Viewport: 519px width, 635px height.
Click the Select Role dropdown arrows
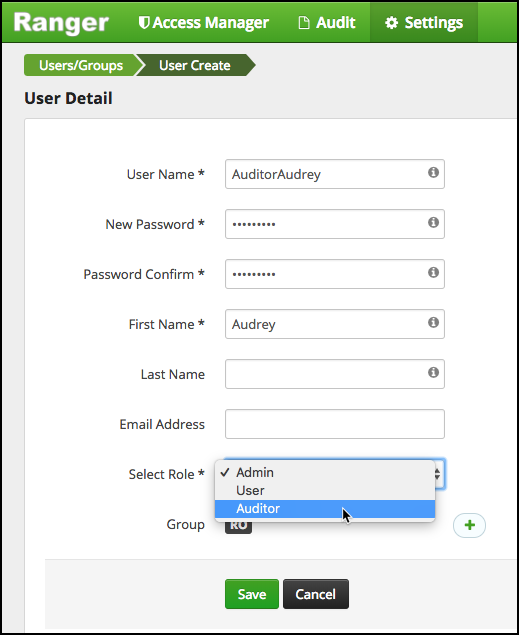(x=438, y=474)
